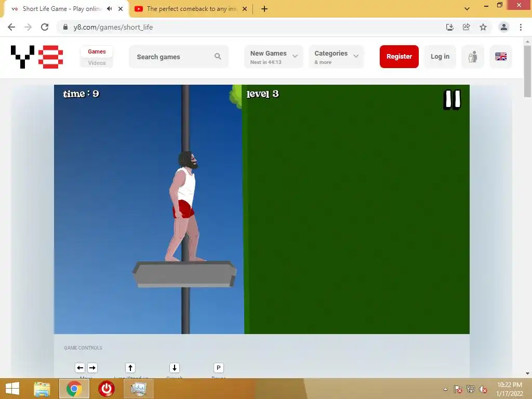Click the red Register button
Viewport: 532px width, 399px height.
[399, 57]
